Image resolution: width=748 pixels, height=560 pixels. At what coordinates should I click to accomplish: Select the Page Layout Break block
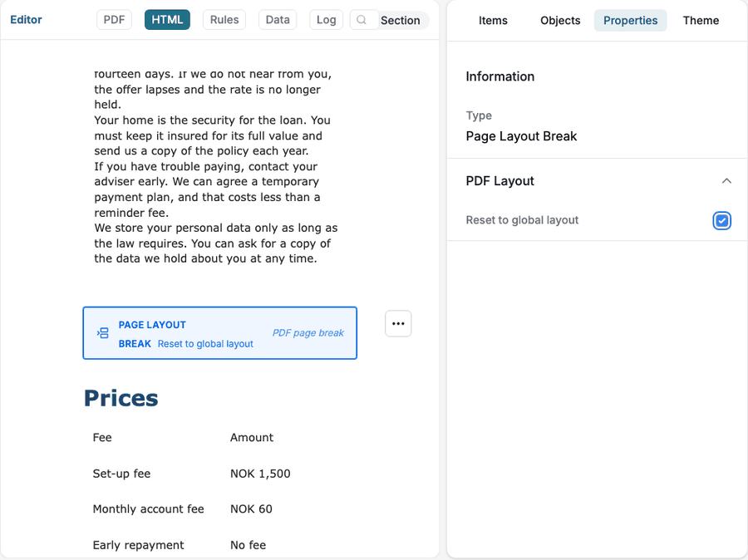[x=220, y=333]
